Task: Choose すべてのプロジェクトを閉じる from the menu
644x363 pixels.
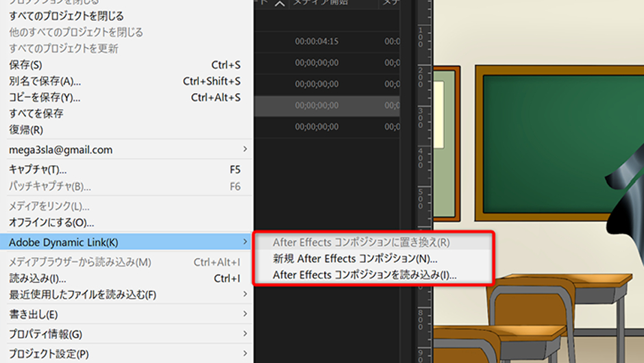Action: point(126,16)
